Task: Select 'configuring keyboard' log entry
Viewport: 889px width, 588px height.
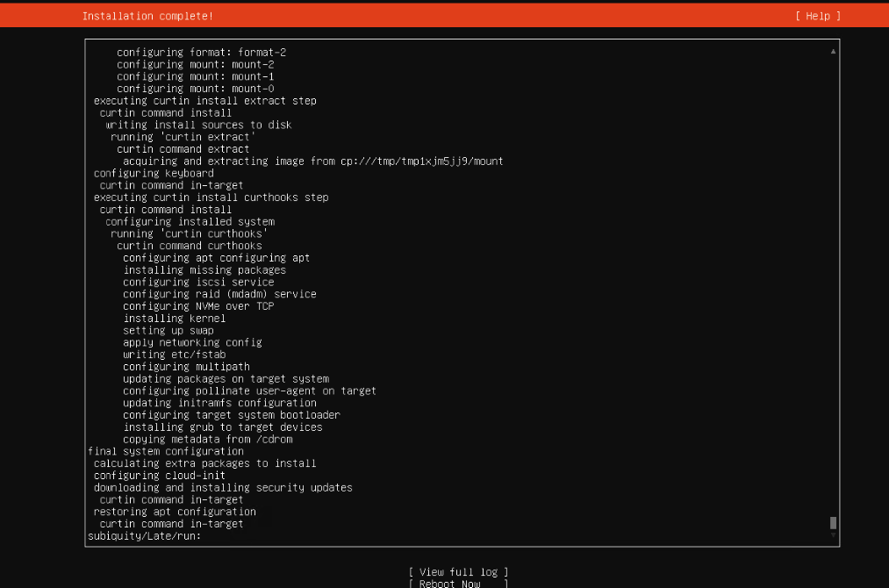Action: click(x=154, y=173)
